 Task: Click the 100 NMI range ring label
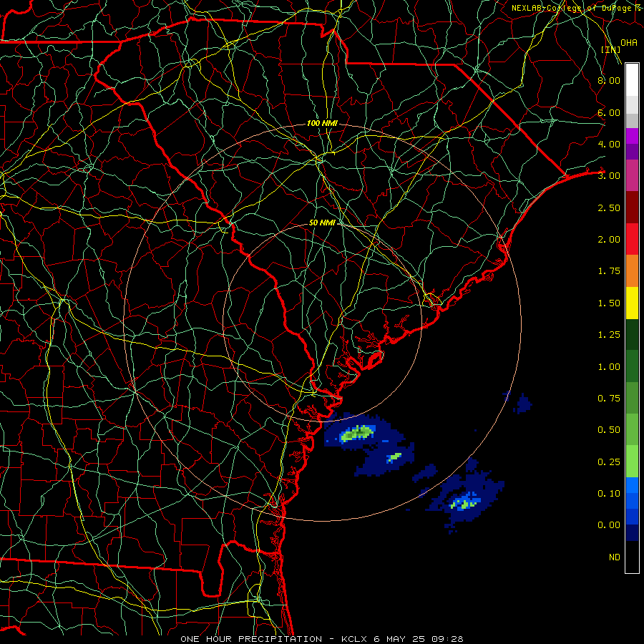pos(322,123)
